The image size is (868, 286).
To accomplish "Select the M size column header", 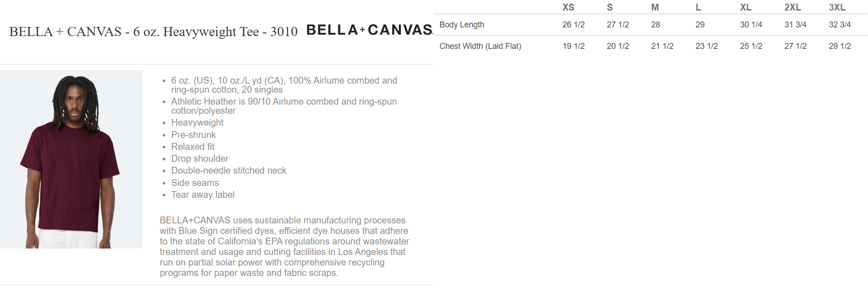I will coord(655,7).
